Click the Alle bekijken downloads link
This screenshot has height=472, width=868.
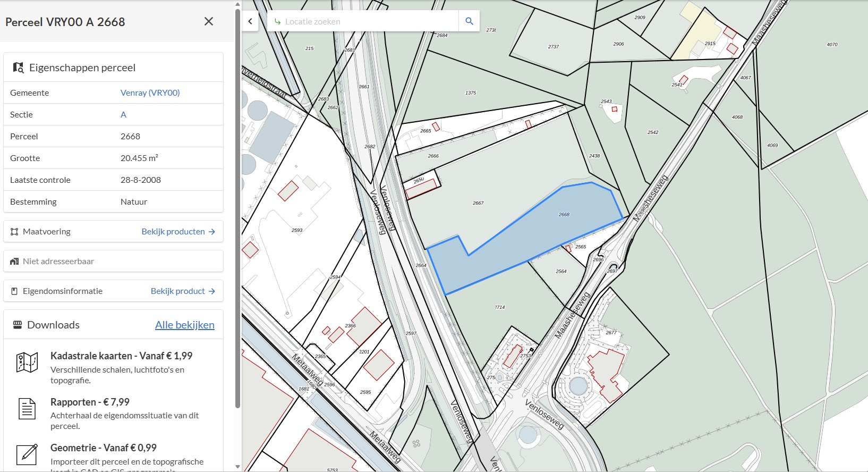(185, 325)
